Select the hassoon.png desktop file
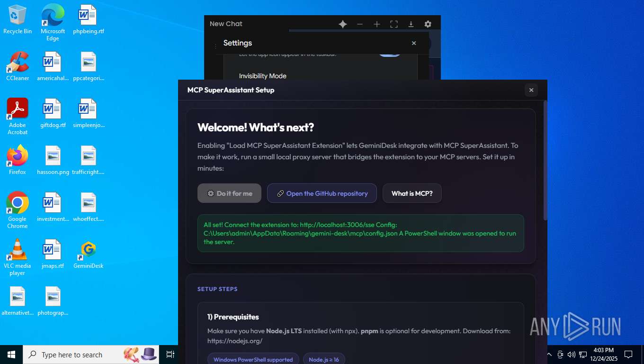The height and width of the screenshot is (364, 644). click(x=53, y=160)
